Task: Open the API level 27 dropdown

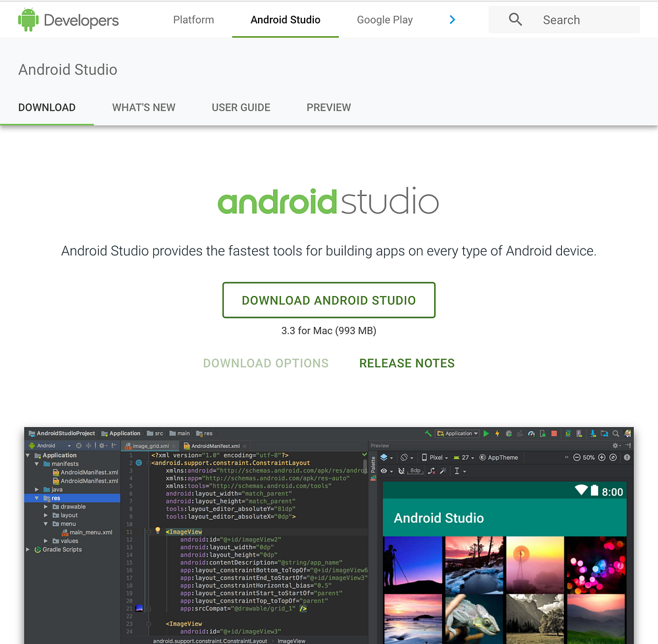Action: [465, 457]
